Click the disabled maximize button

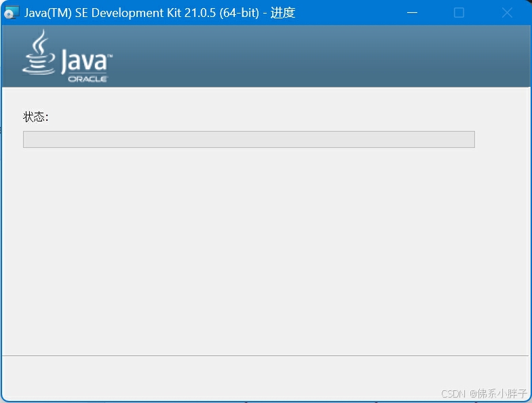[459, 12]
